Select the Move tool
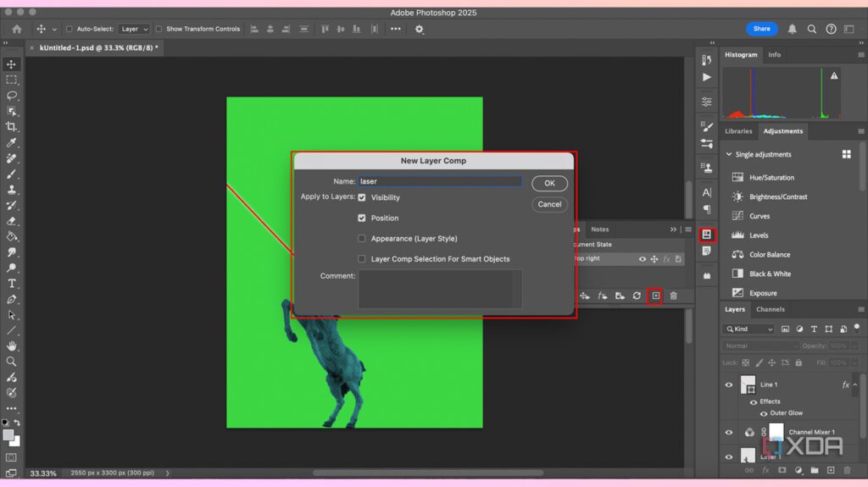 click(x=11, y=64)
